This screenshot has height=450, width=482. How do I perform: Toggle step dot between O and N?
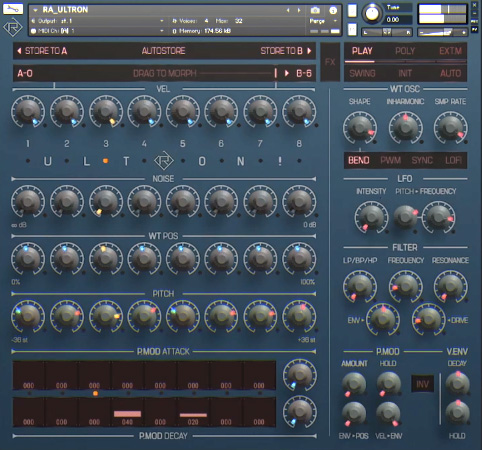(x=222, y=161)
